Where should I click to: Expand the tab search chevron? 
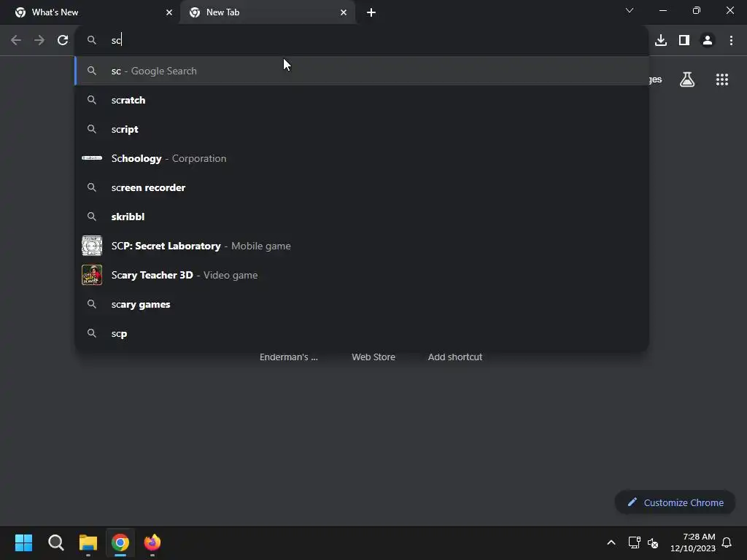click(630, 10)
